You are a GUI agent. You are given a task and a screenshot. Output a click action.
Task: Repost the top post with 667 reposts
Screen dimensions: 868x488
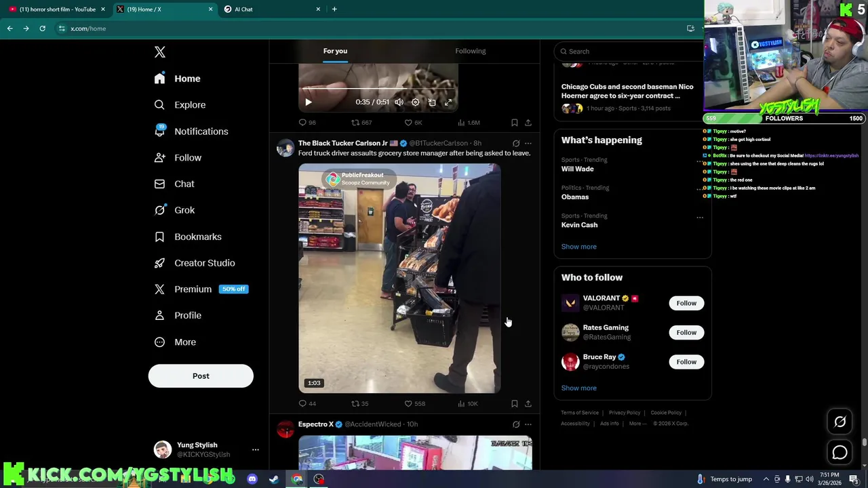355,123
